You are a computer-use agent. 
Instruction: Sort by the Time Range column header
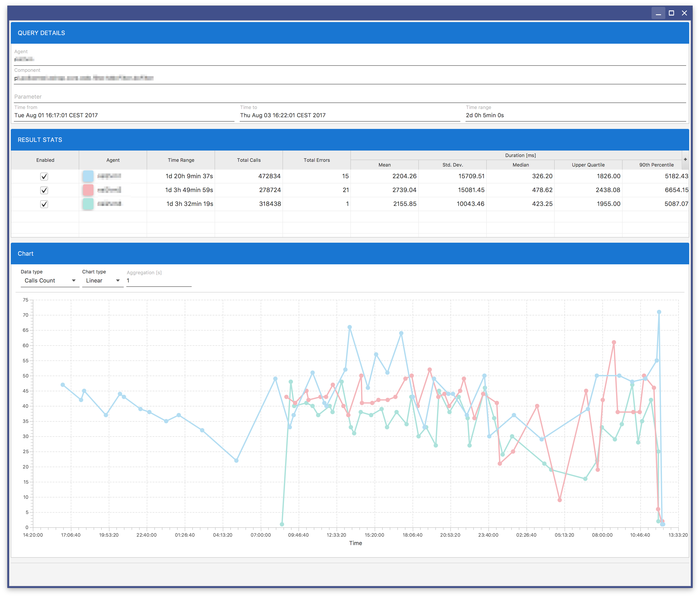181,160
